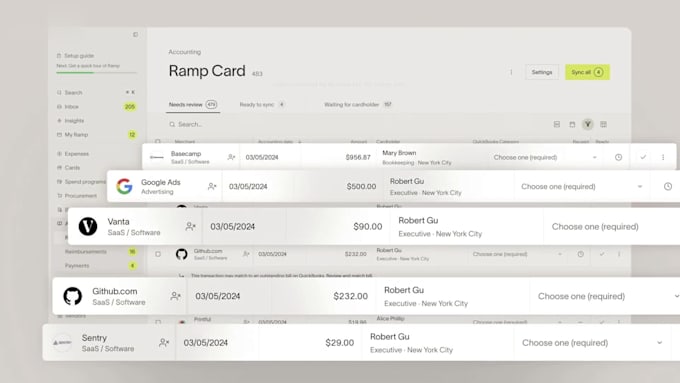Open three-dot menu in Basecamp row
Image resolution: width=680 pixels, height=383 pixels.
tap(663, 157)
